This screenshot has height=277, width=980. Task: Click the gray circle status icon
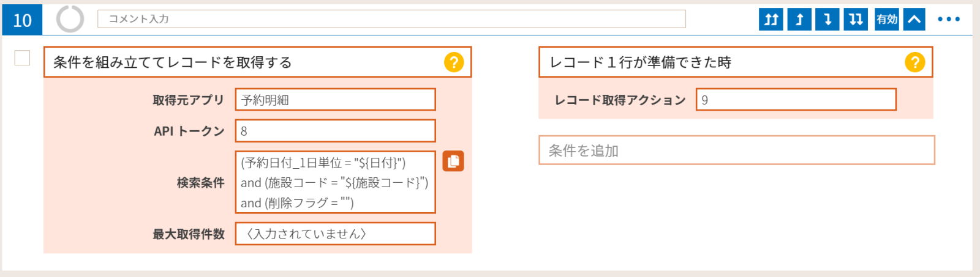(70, 19)
